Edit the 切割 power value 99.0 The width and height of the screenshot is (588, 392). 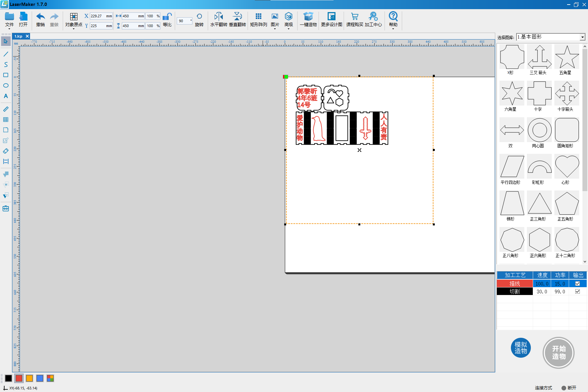(560, 291)
